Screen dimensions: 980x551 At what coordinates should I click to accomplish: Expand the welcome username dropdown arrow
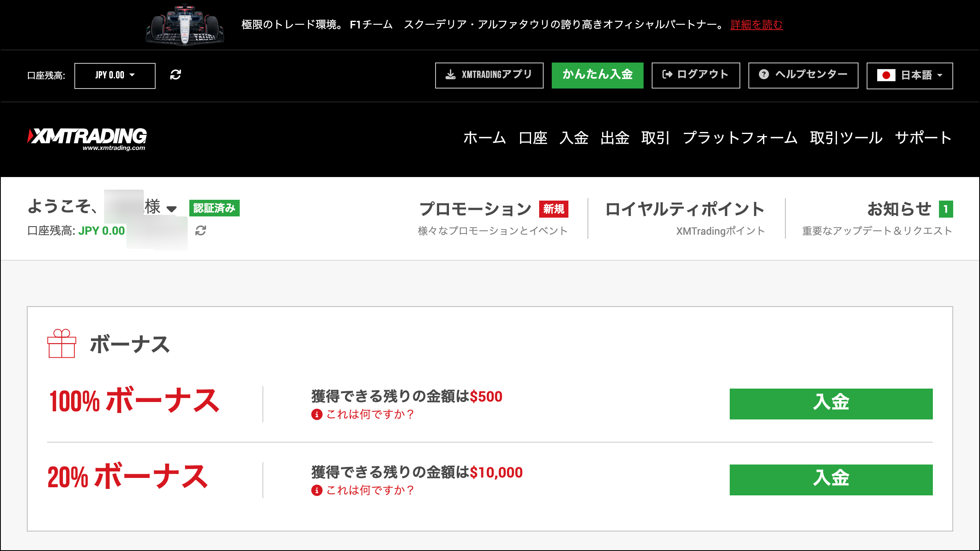coord(172,208)
